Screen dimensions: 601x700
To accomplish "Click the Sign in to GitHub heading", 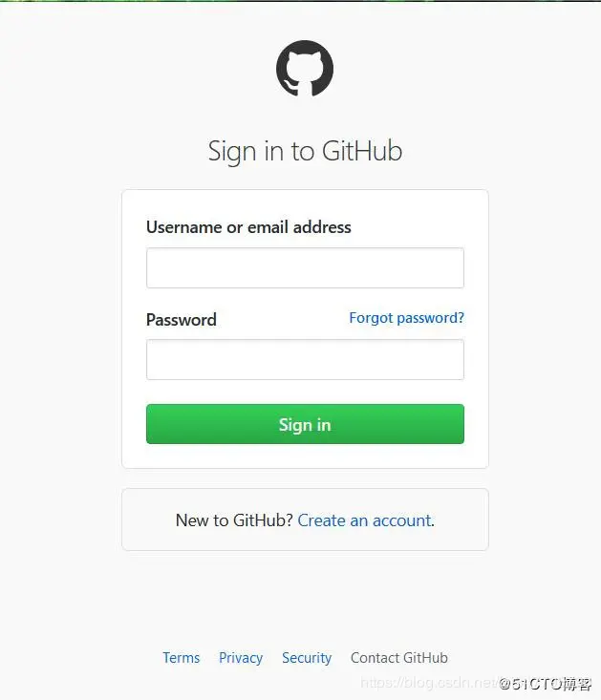I will 305,151.
